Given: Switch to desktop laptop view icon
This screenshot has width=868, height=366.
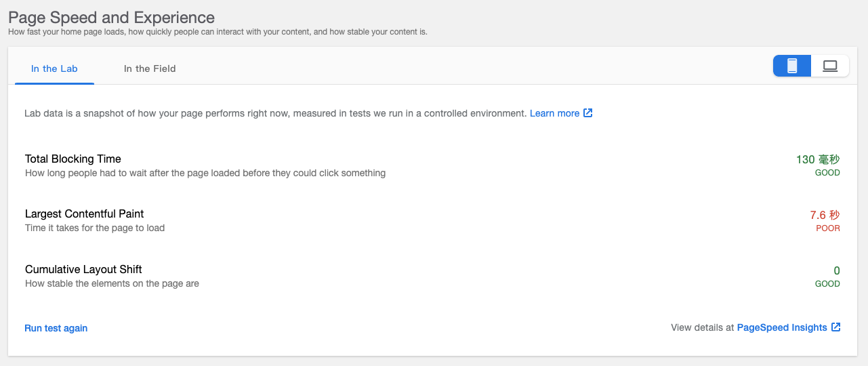Looking at the screenshot, I should tap(830, 66).
